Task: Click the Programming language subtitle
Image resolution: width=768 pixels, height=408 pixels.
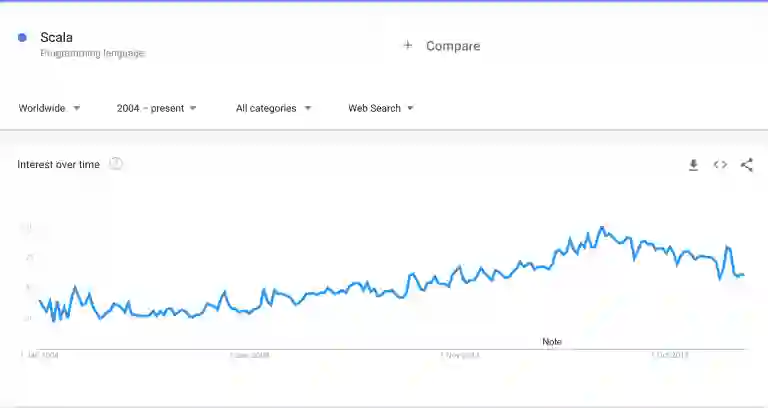Action: 92,53
